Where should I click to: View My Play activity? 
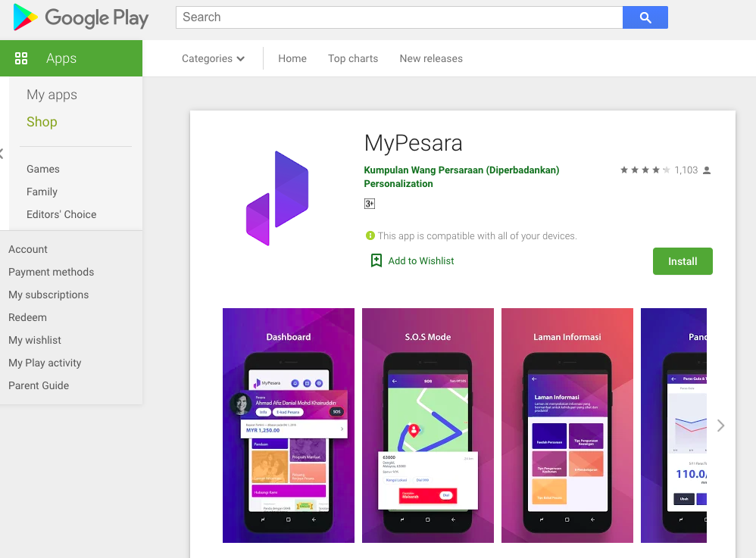coord(45,363)
